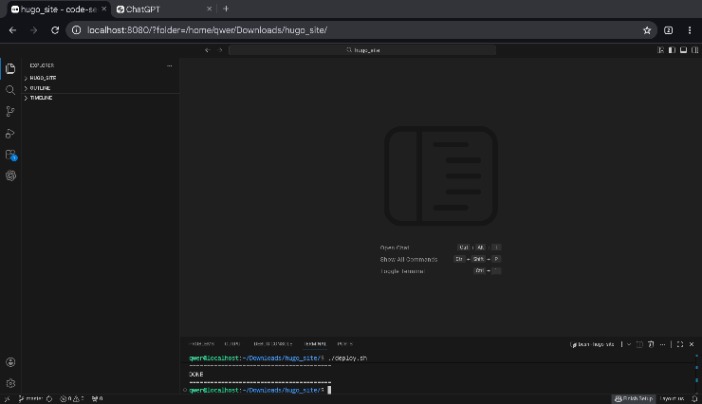The width and height of the screenshot is (702, 404).
Task: Switch to the Ports panel tab
Action: (345, 344)
